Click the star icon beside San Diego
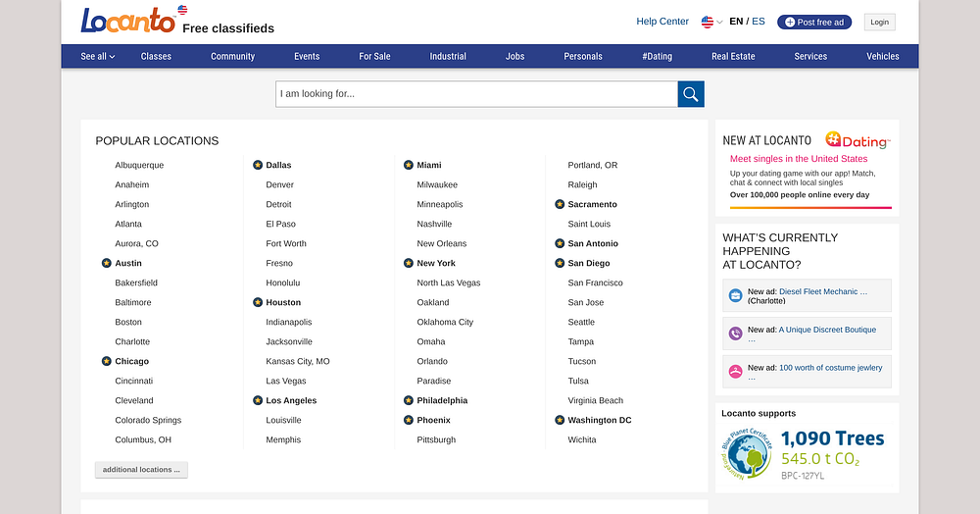This screenshot has height=514, width=980. [560, 263]
